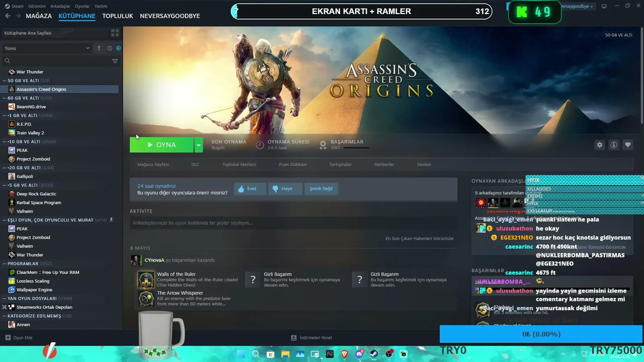Open Brave browser from the taskbar

point(344,354)
